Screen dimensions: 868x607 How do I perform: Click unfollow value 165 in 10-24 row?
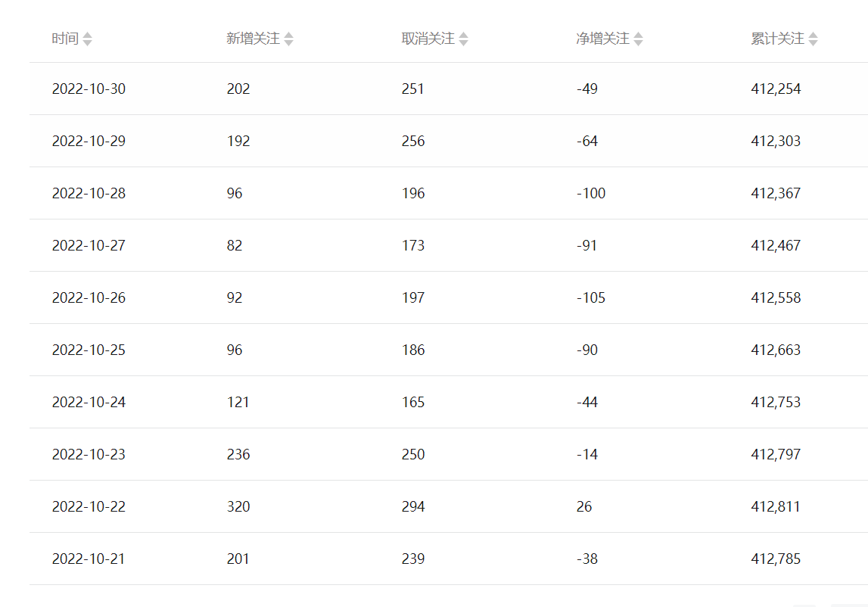click(x=413, y=402)
